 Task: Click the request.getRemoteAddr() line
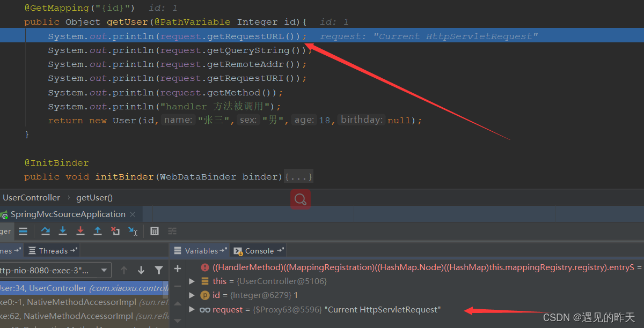(177, 64)
